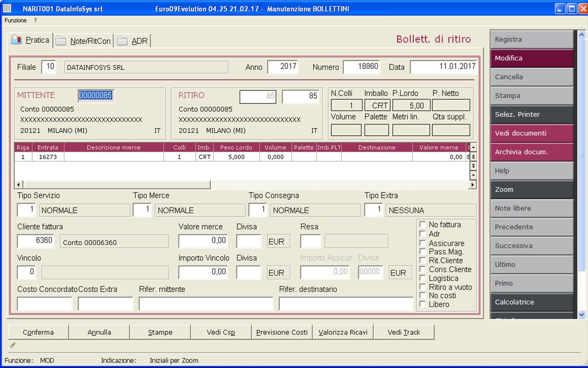
Task: Click the Cliente fattura field 6360
Action: click(x=36, y=241)
